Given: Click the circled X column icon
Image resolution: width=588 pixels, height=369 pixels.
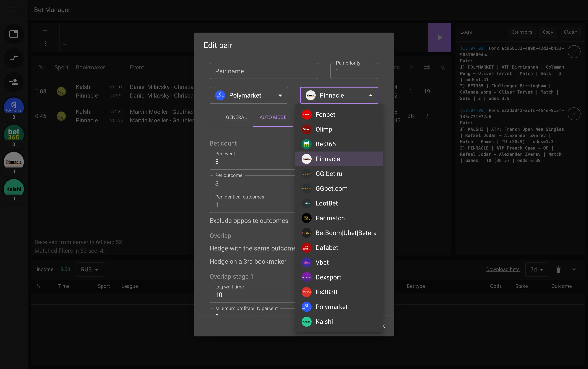Looking at the screenshot, I should pyautogui.click(x=443, y=68).
